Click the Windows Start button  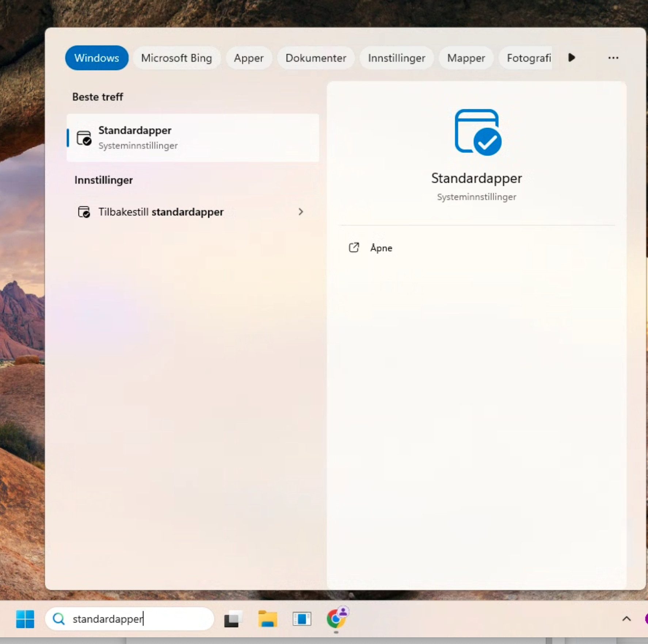[x=24, y=619]
